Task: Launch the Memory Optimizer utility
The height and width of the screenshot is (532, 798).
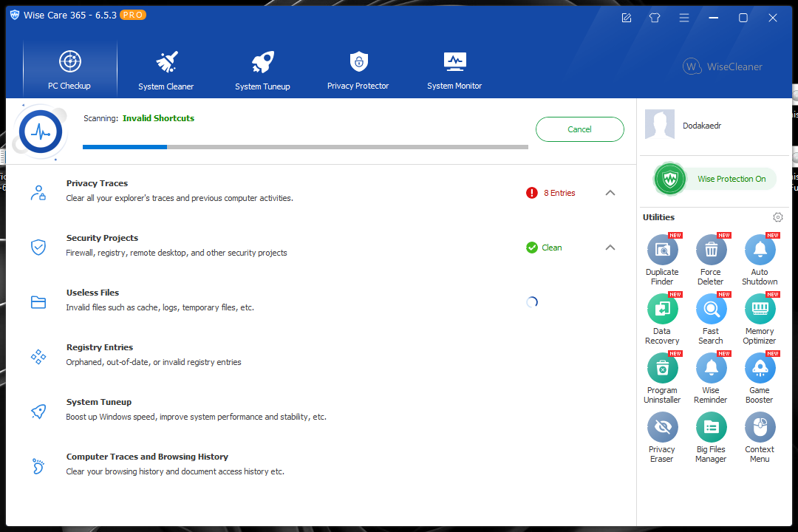Action: [x=760, y=318]
